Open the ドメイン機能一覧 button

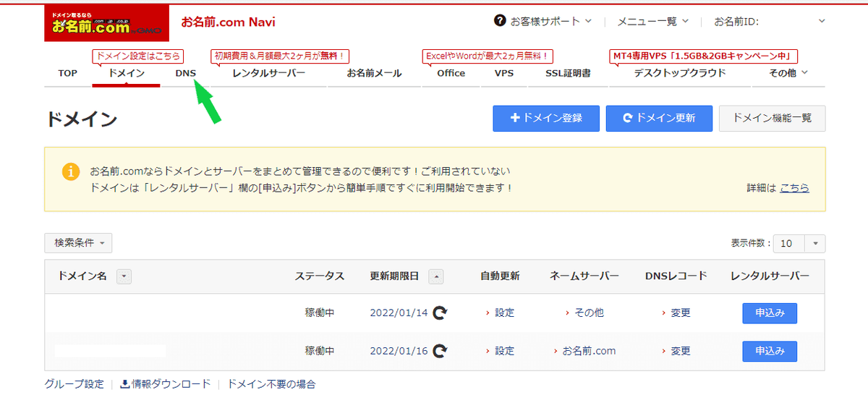[x=772, y=118]
